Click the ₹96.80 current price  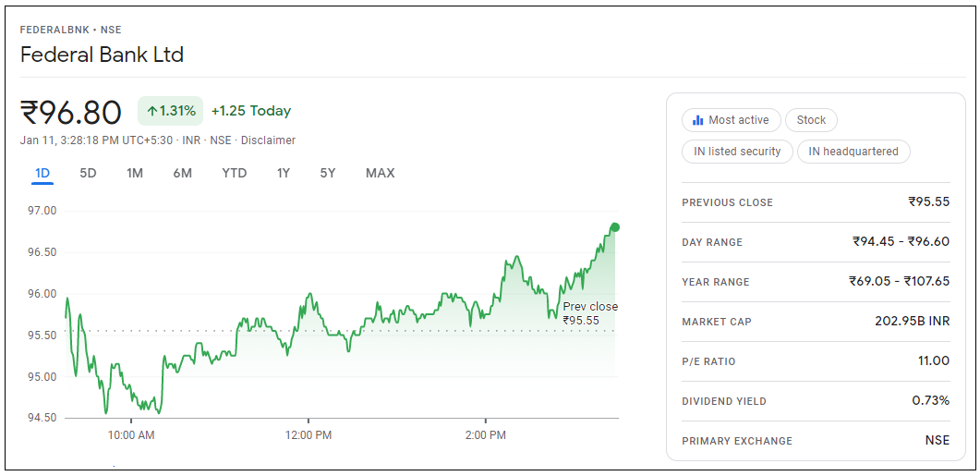[x=70, y=113]
